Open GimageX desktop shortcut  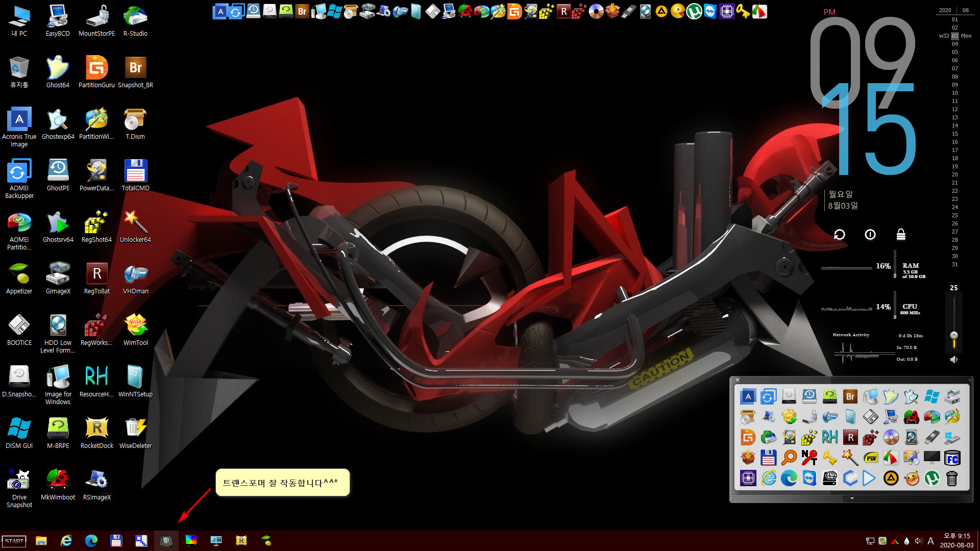tap(58, 279)
